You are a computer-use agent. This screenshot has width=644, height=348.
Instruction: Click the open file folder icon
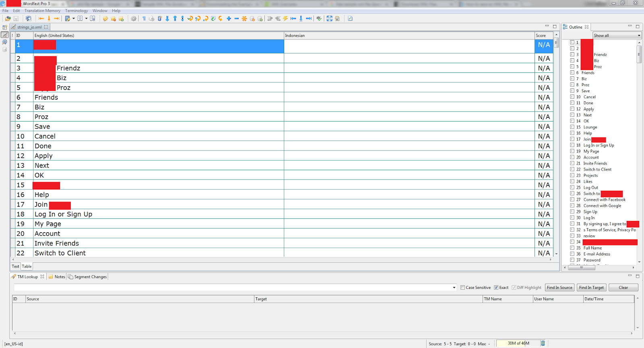(x=8, y=19)
